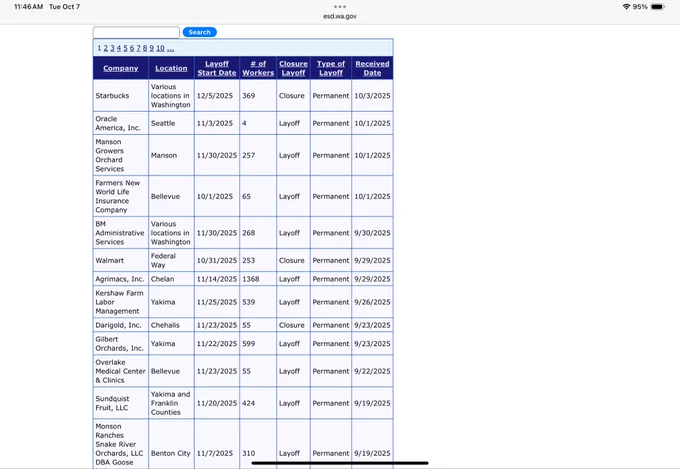Open results page 5
This screenshot has height=469, width=680.
coord(125,48)
